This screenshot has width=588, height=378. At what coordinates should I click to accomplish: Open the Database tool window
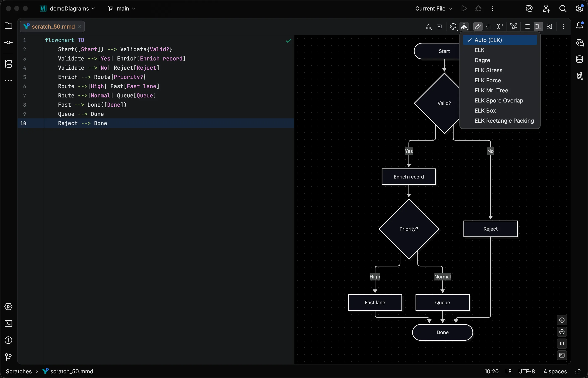(x=580, y=59)
